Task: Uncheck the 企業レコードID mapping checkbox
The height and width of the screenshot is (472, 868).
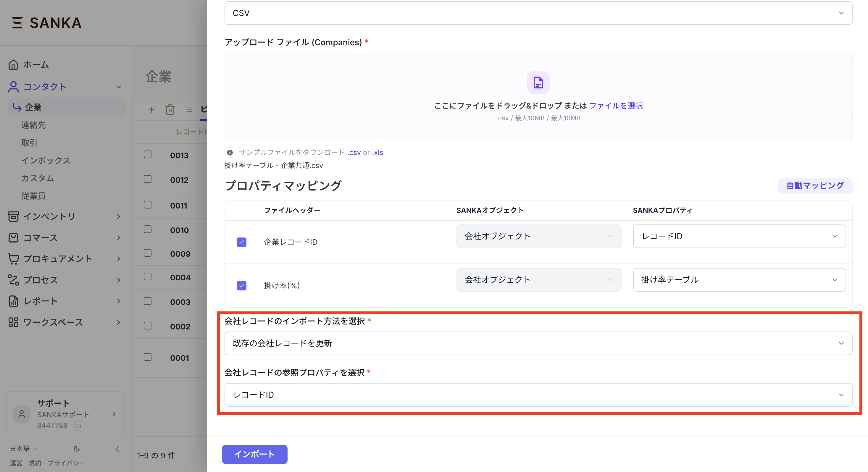Action: (241, 242)
